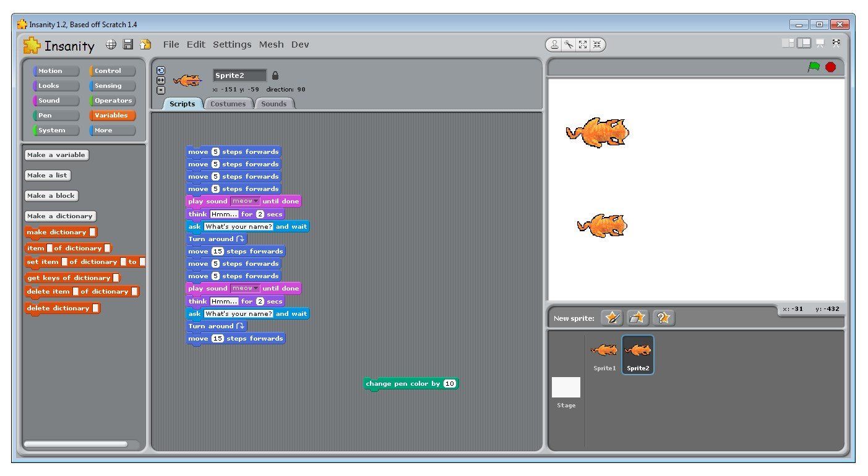Open the Mesh menu

pyautogui.click(x=271, y=45)
